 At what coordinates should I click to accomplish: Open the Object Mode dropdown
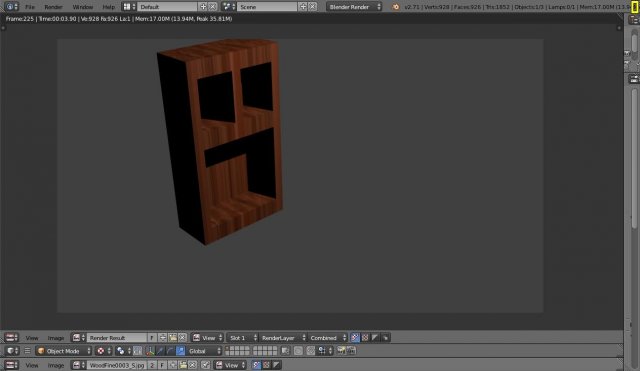click(64, 351)
